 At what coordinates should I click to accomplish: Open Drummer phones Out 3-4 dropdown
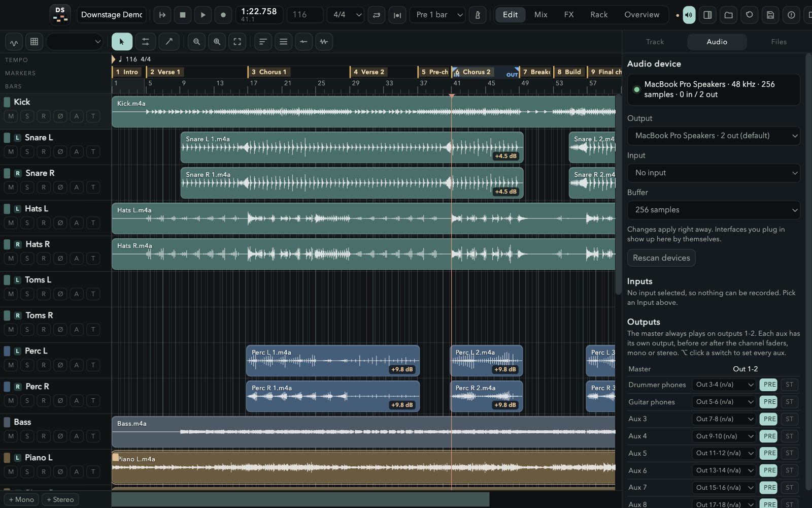coord(724,385)
